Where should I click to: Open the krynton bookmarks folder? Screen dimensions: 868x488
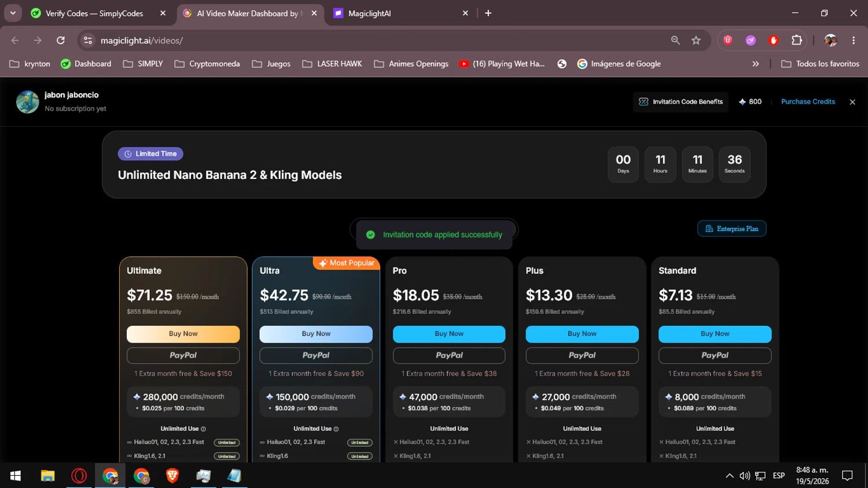[x=30, y=64]
